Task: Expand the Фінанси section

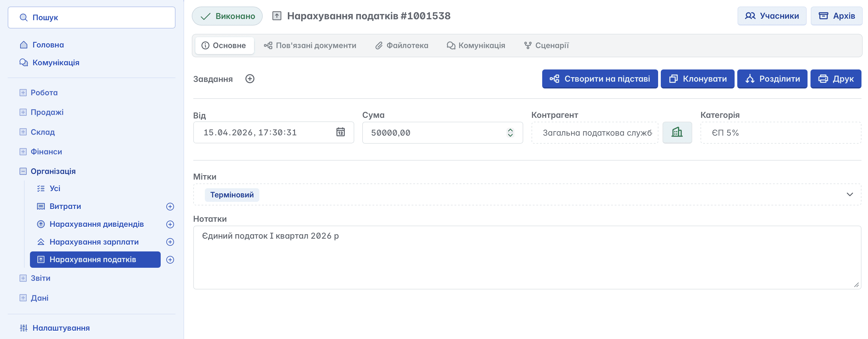Action: pos(23,152)
